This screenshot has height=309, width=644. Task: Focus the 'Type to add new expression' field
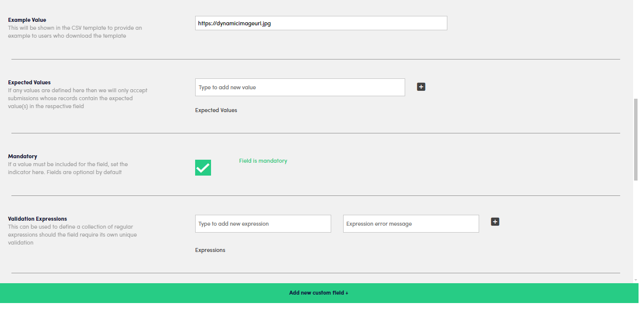[263, 224]
